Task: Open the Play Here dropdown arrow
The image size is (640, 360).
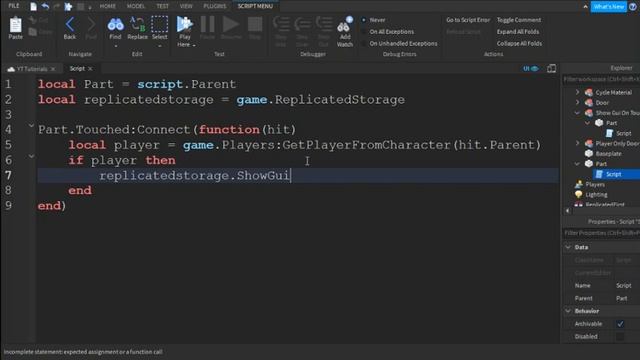Action: tap(194, 45)
